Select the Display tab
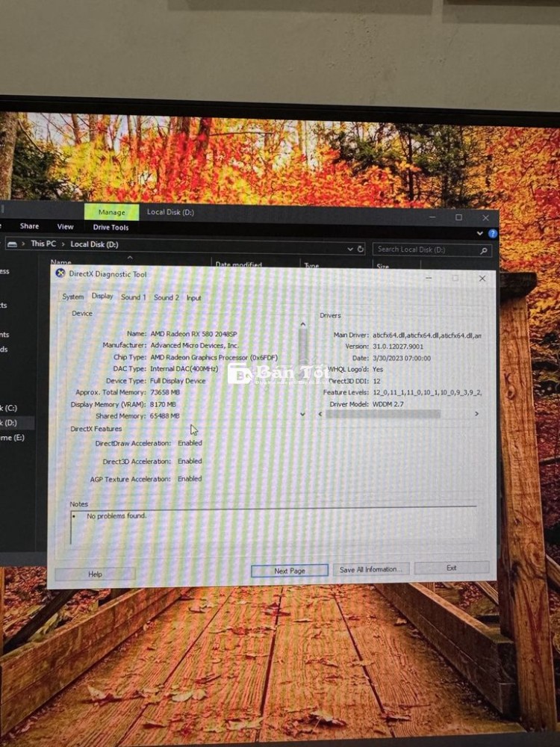Image resolution: width=560 pixels, height=747 pixels. coord(102,296)
